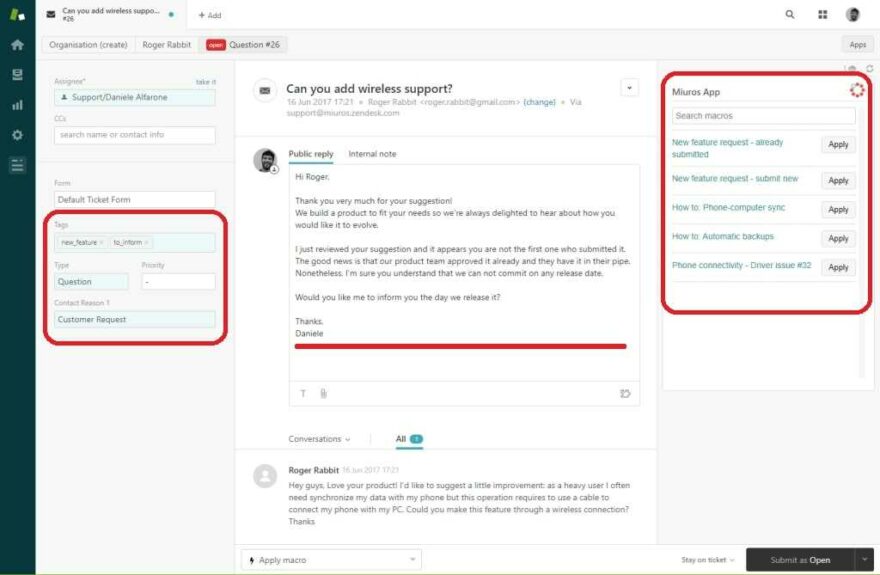Open the Stay on ticket dropdown
Viewport: 880px width, 575px height.
coord(708,560)
